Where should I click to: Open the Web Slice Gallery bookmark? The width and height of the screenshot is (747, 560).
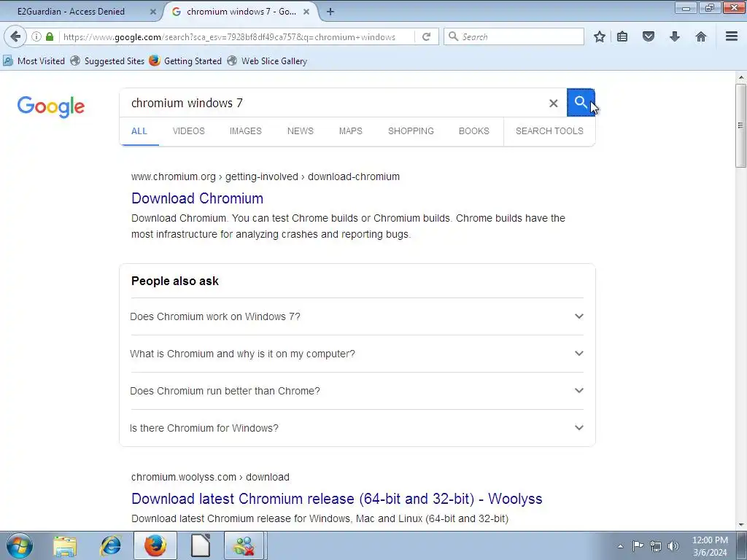tap(268, 61)
